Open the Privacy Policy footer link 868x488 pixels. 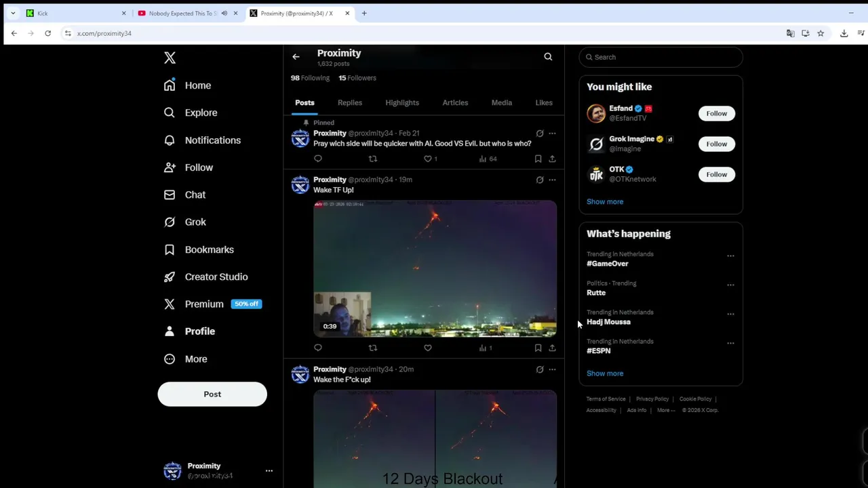(x=652, y=399)
